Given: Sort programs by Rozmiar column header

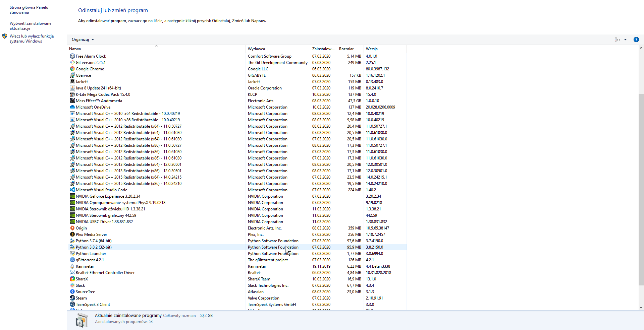Looking at the screenshot, I should click(346, 49).
